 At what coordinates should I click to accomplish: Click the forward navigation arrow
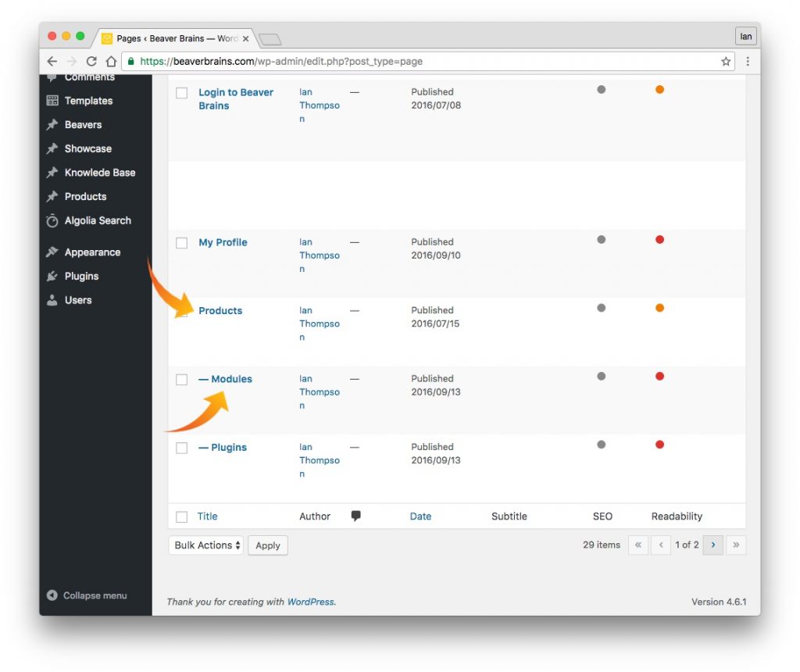[71, 61]
